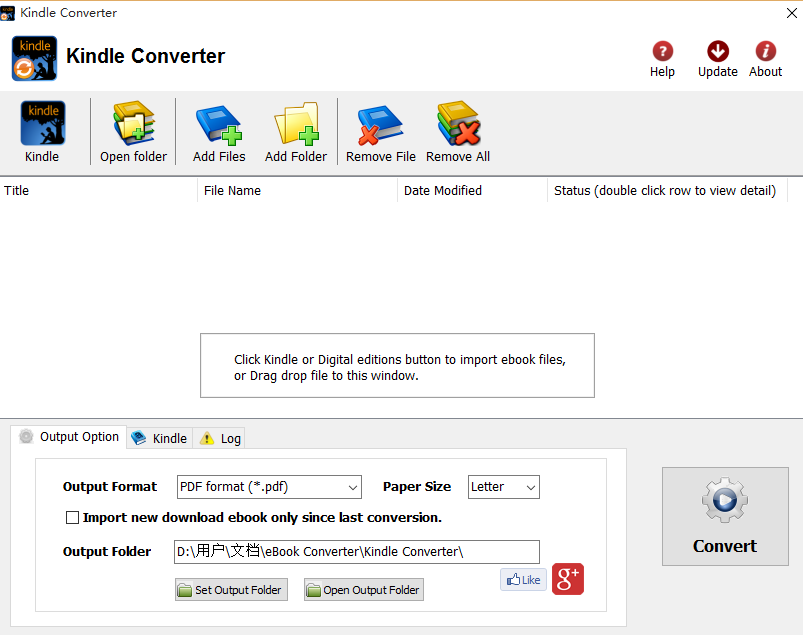
Task: Click the Output Folder path field
Action: [x=356, y=551]
